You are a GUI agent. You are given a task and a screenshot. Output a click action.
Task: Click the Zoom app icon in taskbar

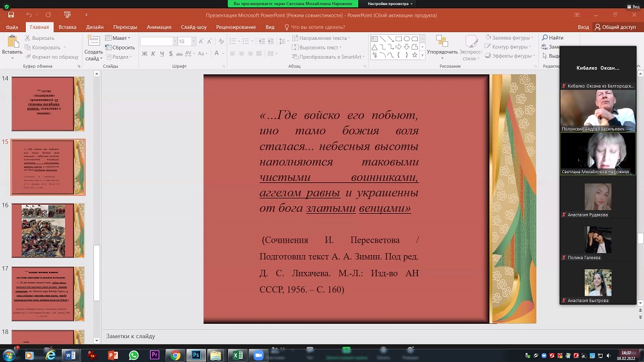[x=258, y=355]
